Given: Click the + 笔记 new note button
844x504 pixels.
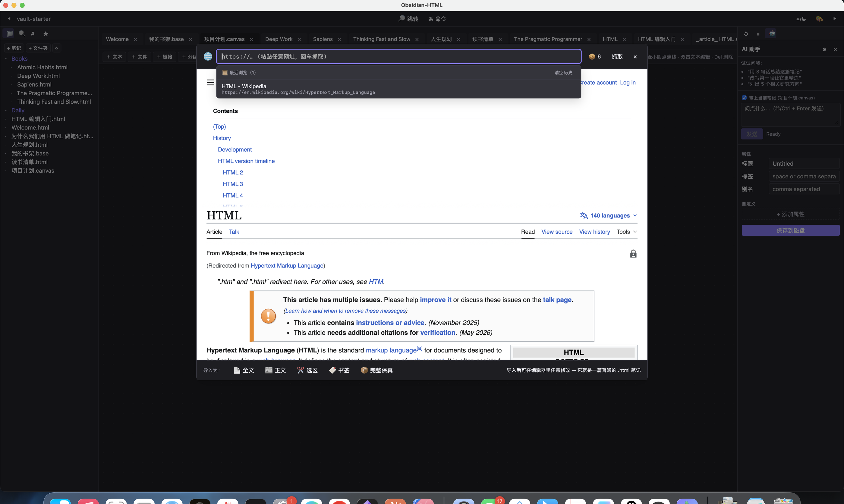Looking at the screenshot, I should 14,48.
